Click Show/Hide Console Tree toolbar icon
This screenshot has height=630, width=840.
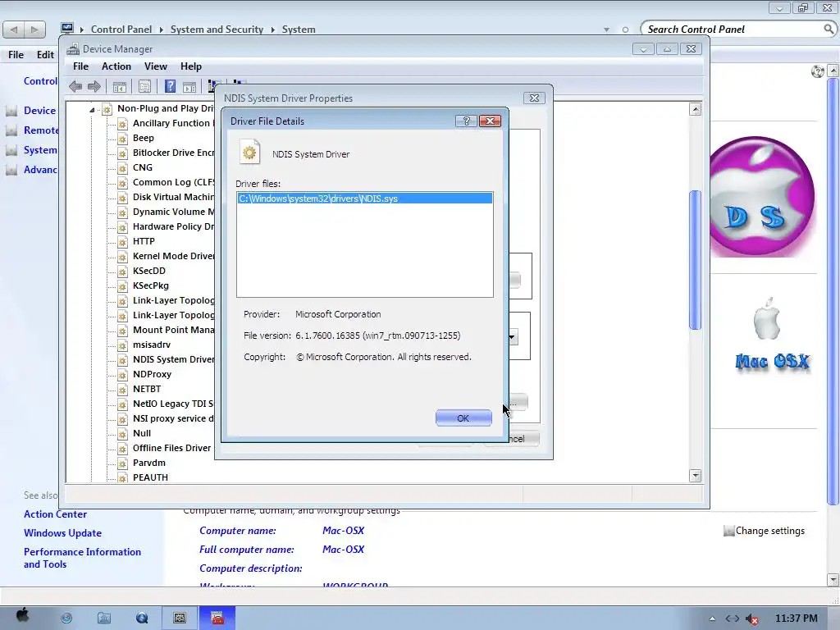pyautogui.click(x=120, y=86)
